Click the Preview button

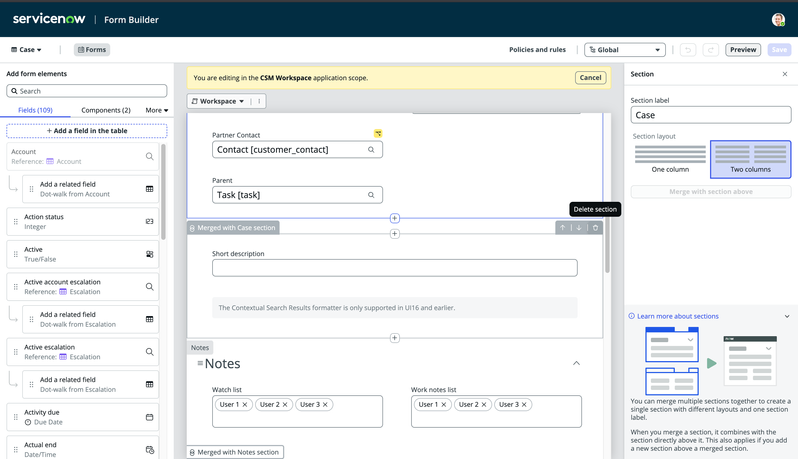[743, 50]
